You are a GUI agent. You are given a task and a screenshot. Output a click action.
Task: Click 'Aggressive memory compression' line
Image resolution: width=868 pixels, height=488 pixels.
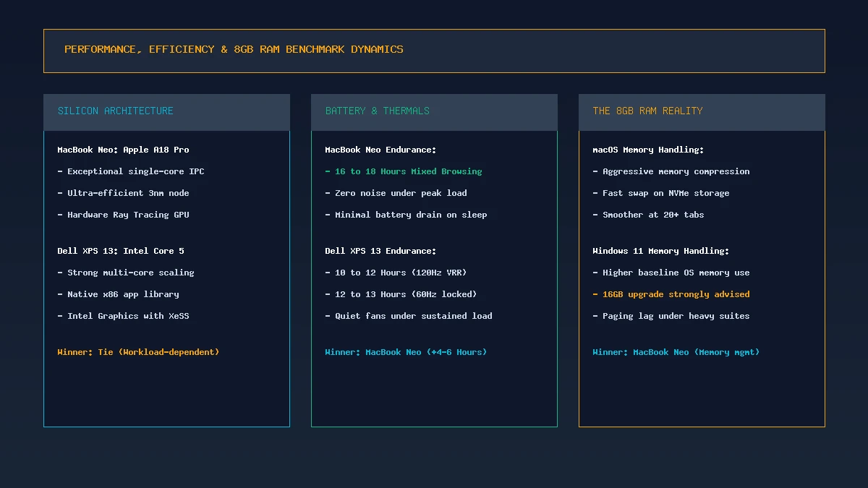671,171
